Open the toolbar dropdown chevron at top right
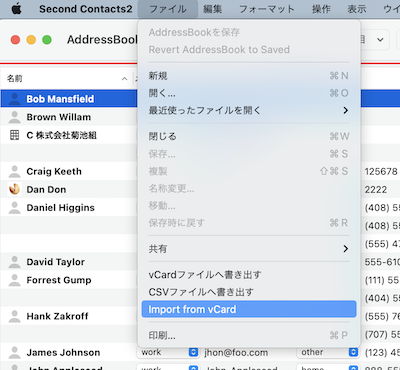Viewport: 400px width, 370px height. (x=380, y=40)
